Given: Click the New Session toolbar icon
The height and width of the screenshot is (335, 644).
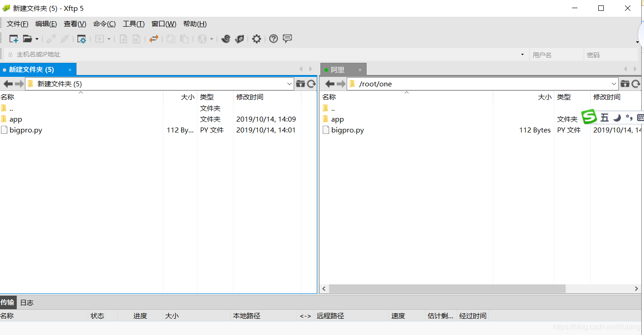Looking at the screenshot, I should pos(14,39).
